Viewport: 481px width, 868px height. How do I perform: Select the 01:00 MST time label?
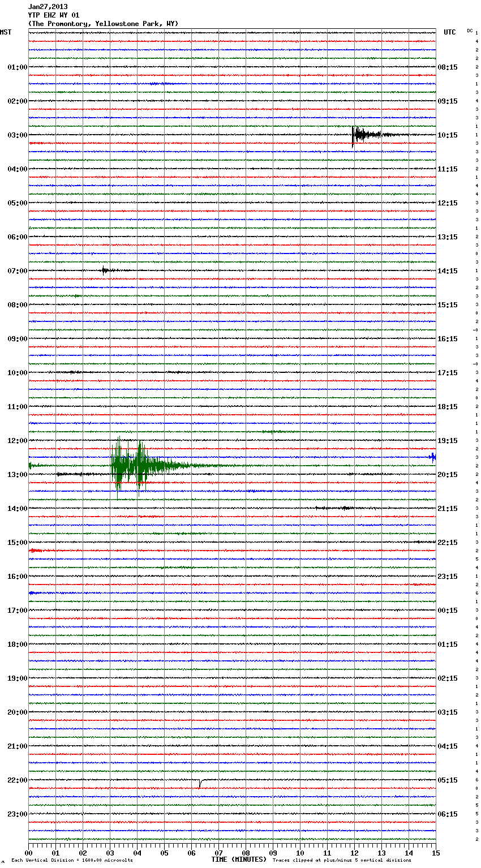point(17,67)
